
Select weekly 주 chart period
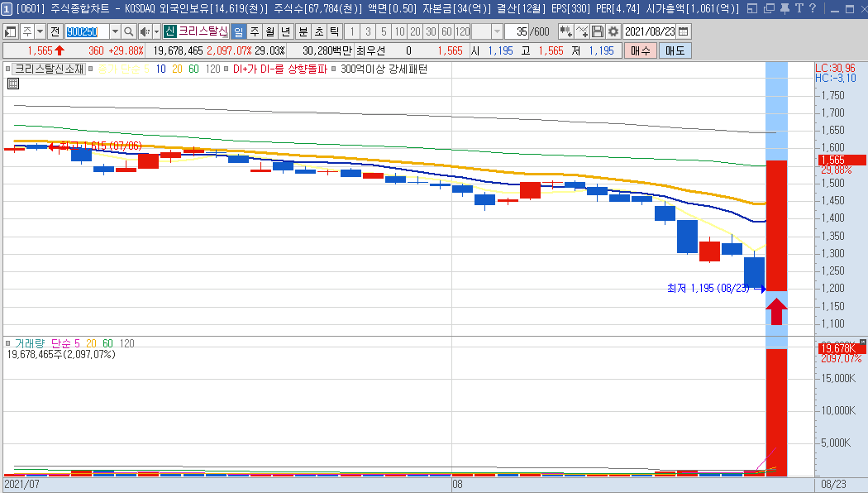(254, 31)
